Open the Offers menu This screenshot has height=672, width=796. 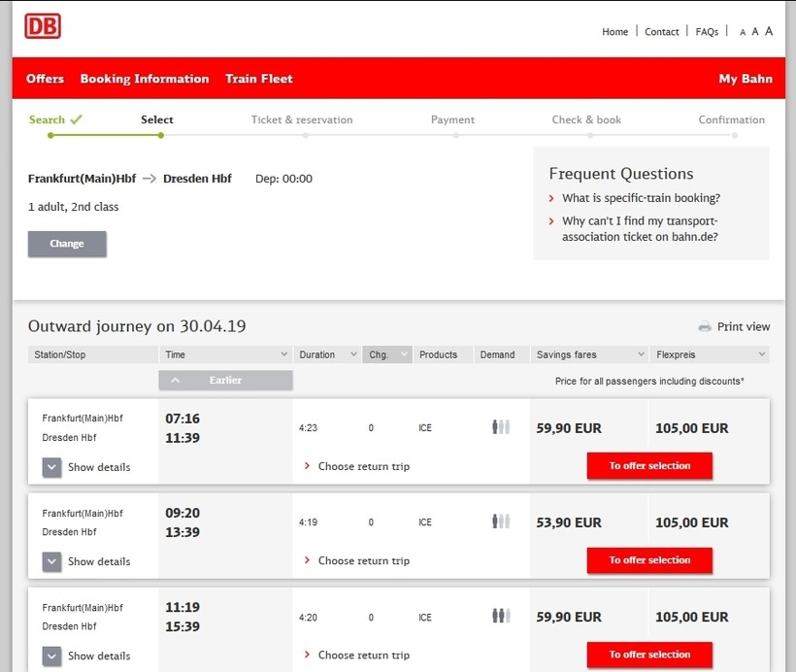45,79
